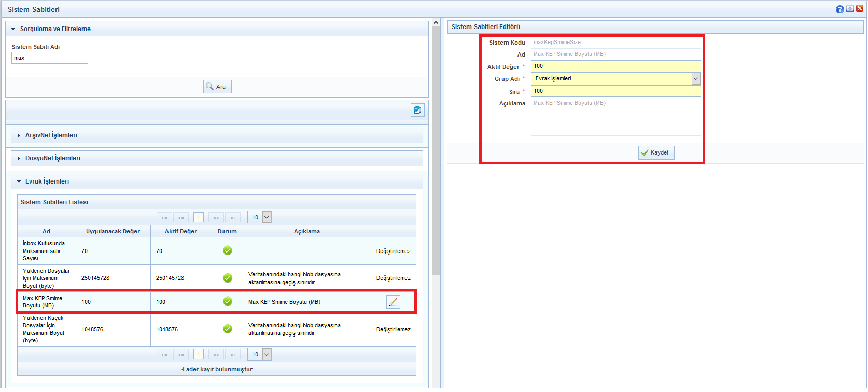
Task: Click the Kaydet save button
Action: point(656,152)
